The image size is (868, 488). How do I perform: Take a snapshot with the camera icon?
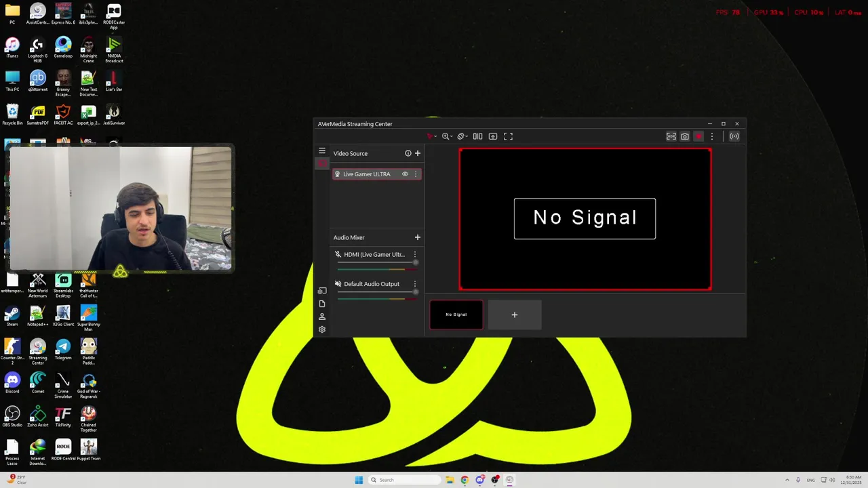click(x=685, y=136)
